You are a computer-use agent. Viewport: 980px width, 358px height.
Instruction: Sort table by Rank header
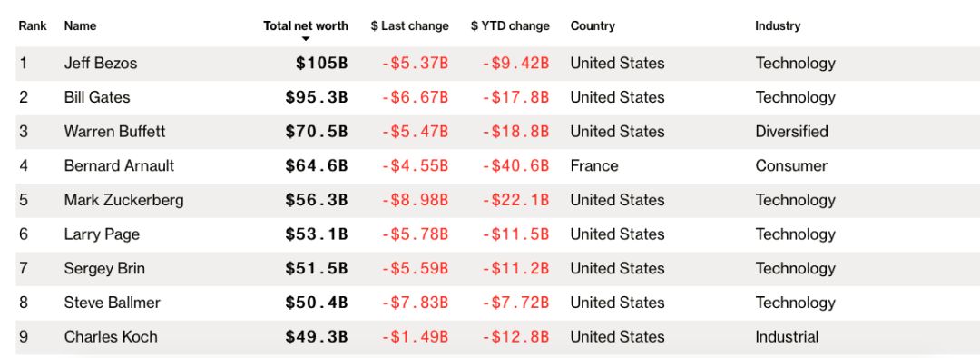(x=33, y=26)
